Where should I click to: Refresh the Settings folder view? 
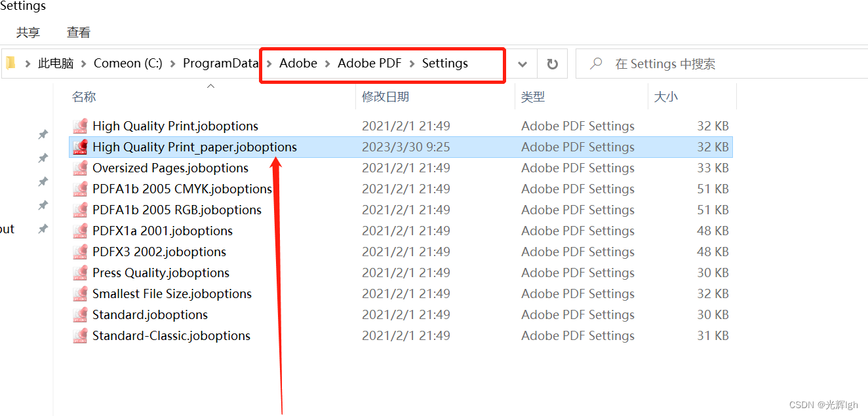click(553, 64)
